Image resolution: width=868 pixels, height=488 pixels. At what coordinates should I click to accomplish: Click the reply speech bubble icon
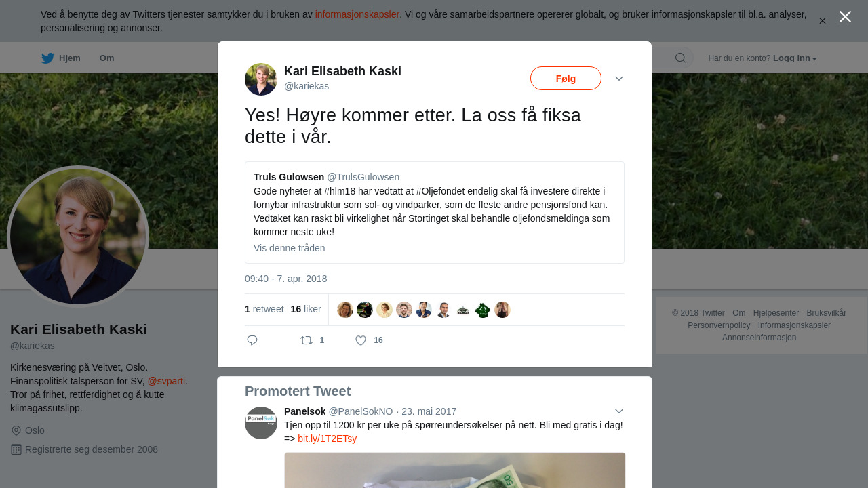coord(252,340)
